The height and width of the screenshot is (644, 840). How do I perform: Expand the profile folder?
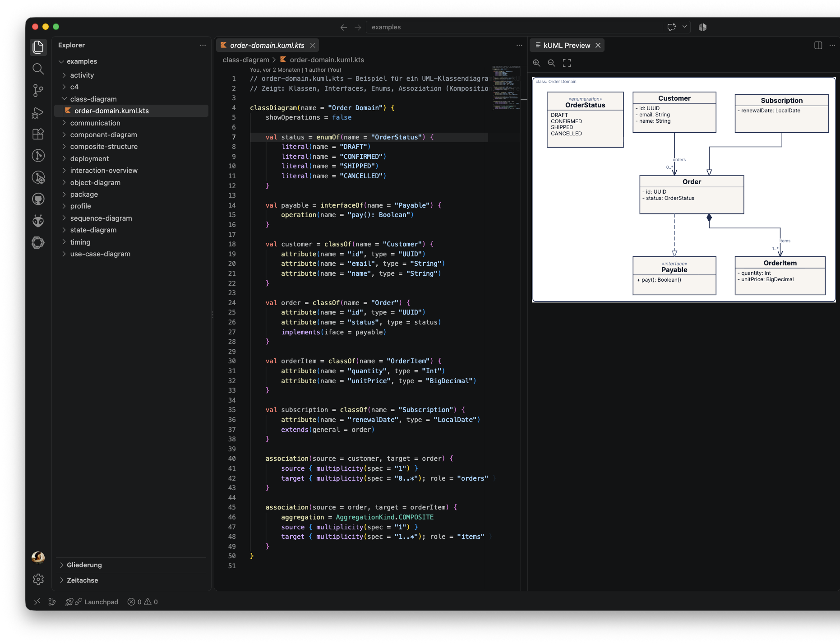pos(131,206)
